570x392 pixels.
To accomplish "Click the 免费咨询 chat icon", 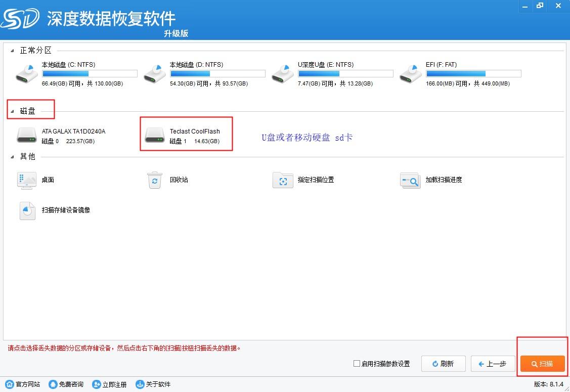I will (53, 384).
